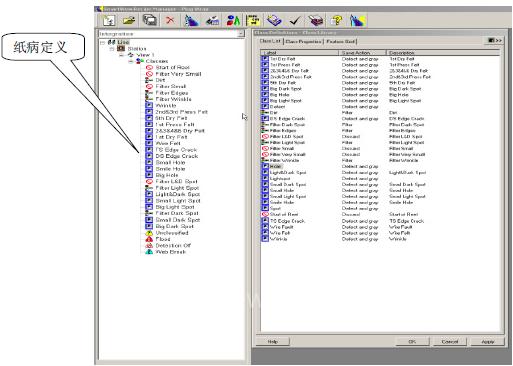Viewport: 513px width, 366px height.
Task: Select 5th Dry Felt in the tree
Action: click(171, 118)
